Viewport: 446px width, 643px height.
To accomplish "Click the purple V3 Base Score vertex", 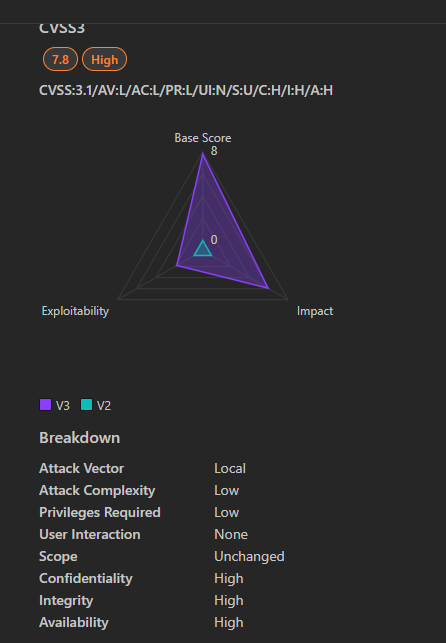I will tap(203, 153).
